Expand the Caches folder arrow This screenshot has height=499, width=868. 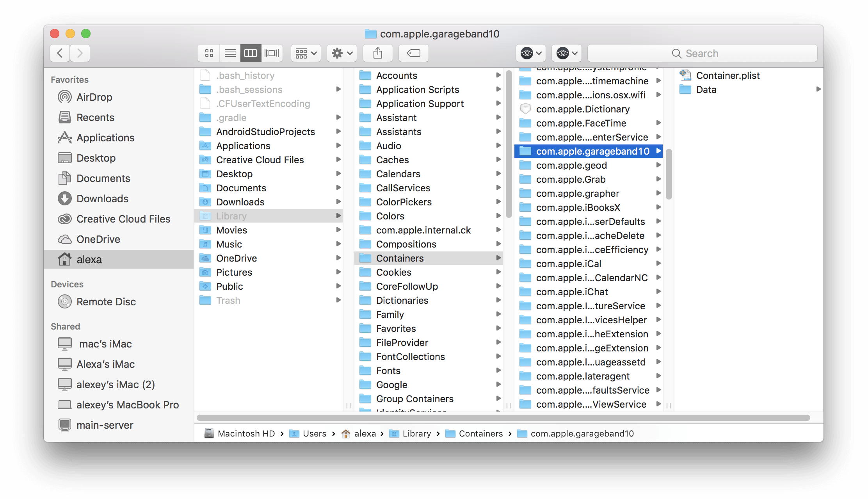click(x=498, y=160)
